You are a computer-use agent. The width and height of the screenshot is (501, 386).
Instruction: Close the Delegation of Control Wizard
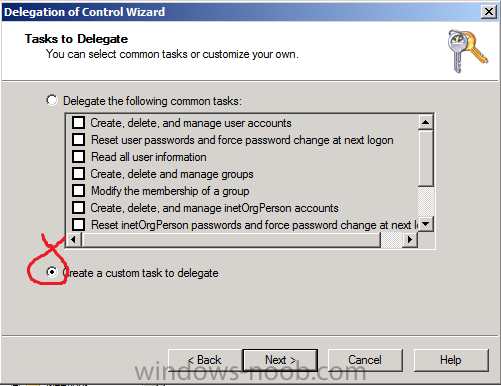click(x=489, y=12)
